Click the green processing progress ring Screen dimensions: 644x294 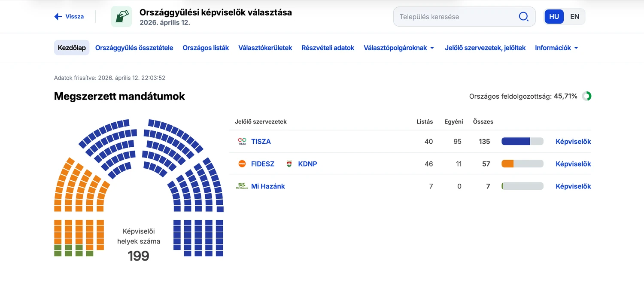pyautogui.click(x=586, y=96)
